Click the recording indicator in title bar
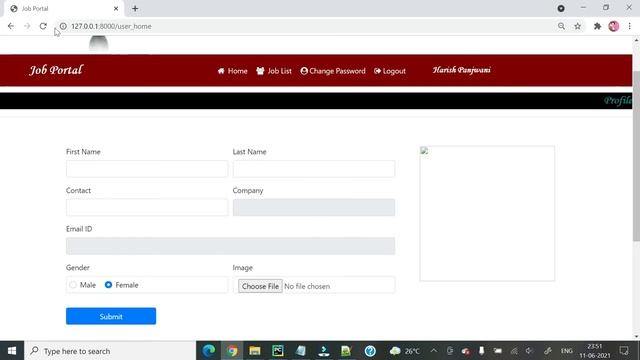 click(561, 8)
